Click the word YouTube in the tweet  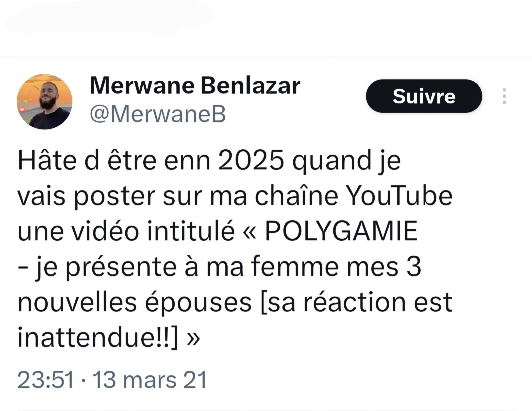pyautogui.click(x=400, y=197)
